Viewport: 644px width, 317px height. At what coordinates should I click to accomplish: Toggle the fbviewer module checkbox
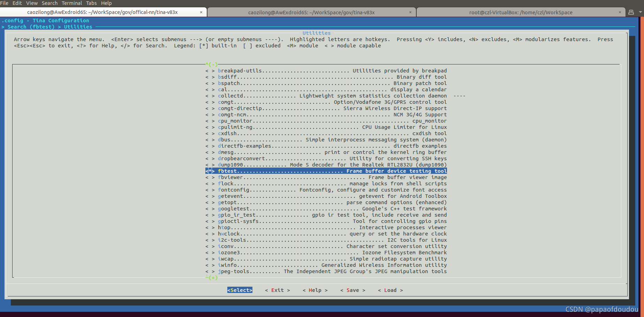210,177
